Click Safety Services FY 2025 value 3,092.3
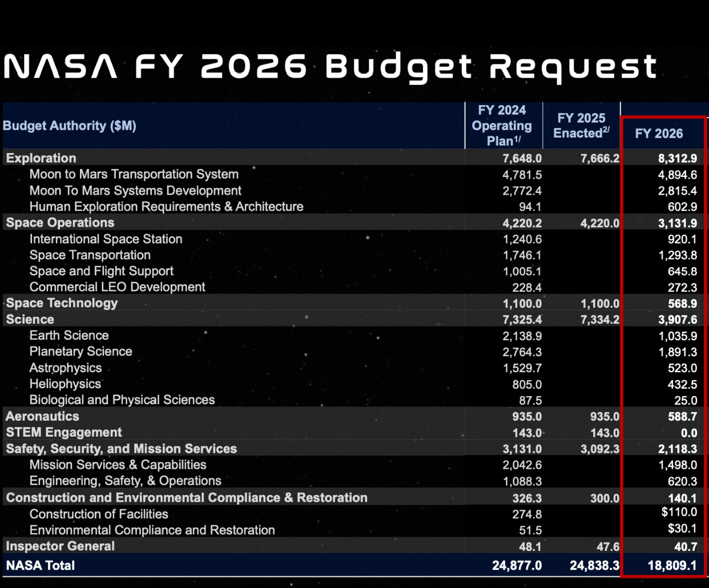The height and width of the screenshot is (588, 709). [x=599, y=449]
